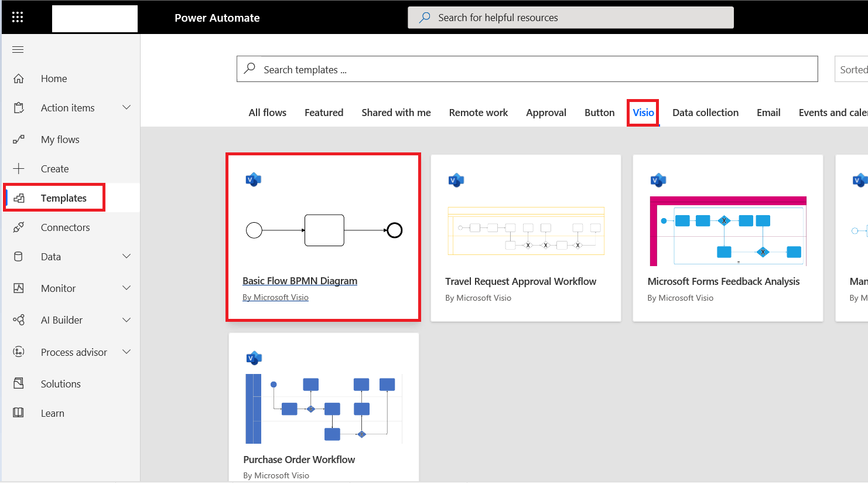The height and width of the screenshot is (483, 868).
Task: Open Connectors in sidebar
Action: [66, 227]
